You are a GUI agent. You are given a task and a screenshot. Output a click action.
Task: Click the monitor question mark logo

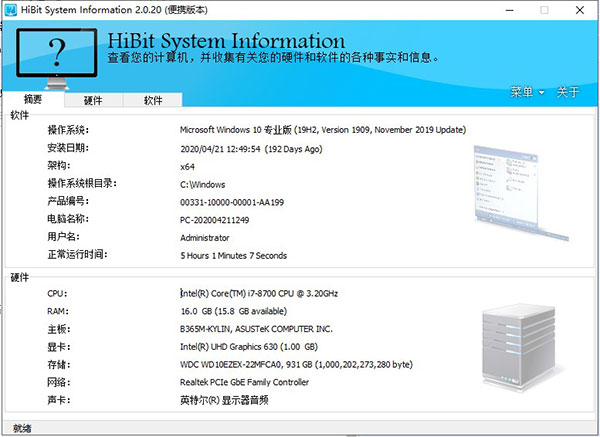point(57,58)
